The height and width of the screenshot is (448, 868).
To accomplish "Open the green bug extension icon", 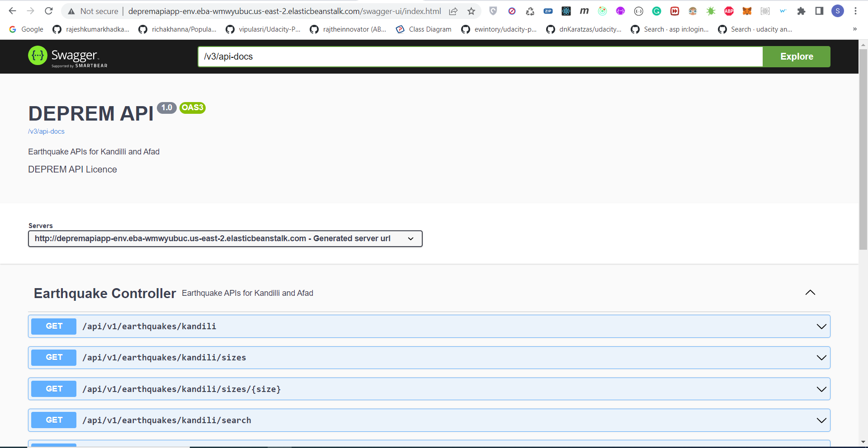I will (711, 11).
